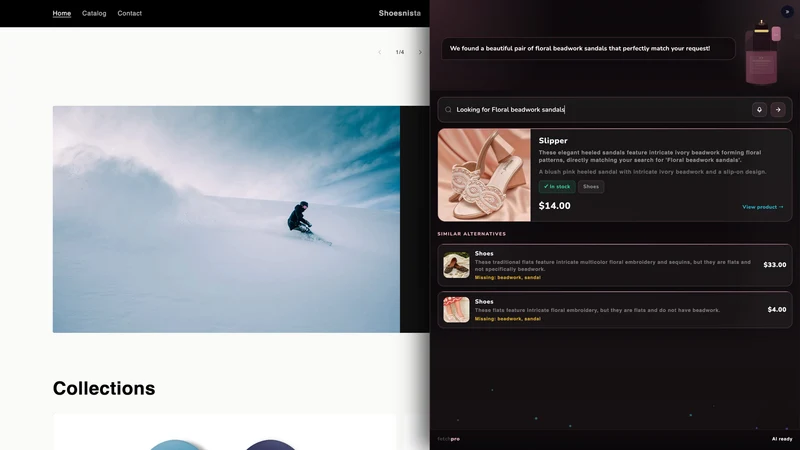Open the View product link

tap(763, 207)
